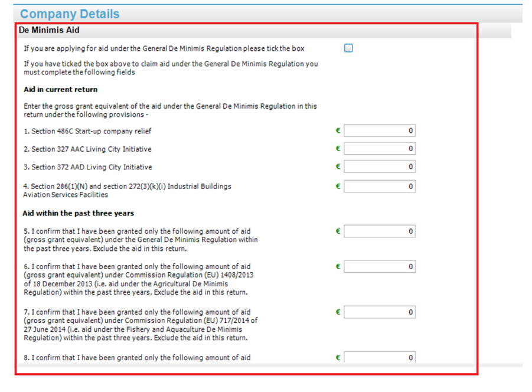Click the "Aid within the past three years" subheading

click(79, 213)
